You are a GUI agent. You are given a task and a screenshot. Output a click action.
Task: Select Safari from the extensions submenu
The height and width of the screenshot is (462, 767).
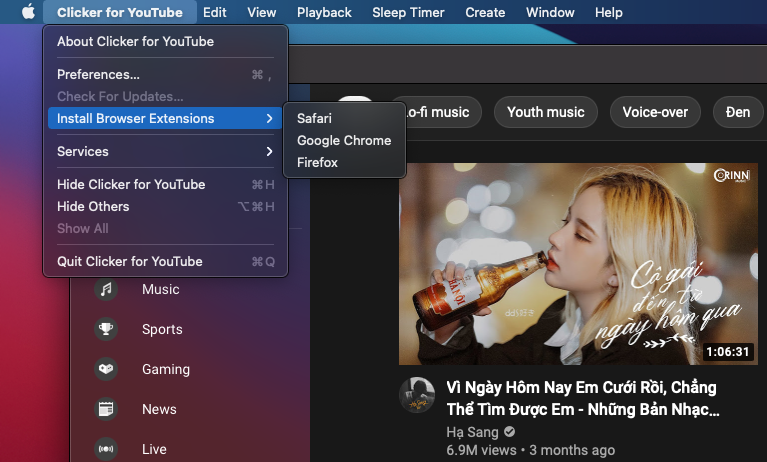[x=314, y=118]
